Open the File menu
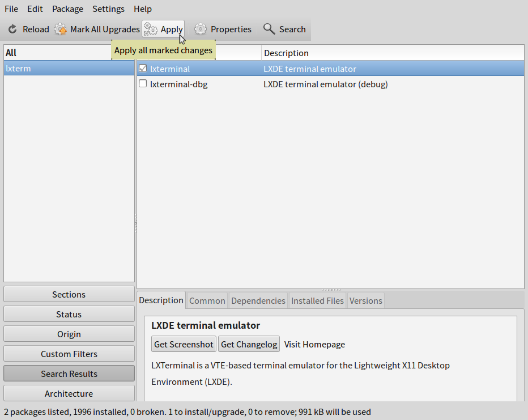The width and height of the screenshot is (528, 420). coord(11,9)
